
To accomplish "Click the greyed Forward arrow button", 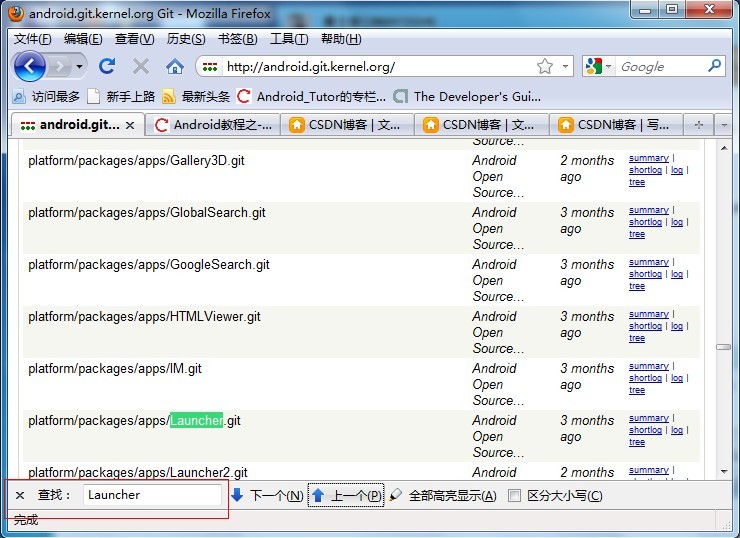I will pyautogui.click(x=59, y=67).
